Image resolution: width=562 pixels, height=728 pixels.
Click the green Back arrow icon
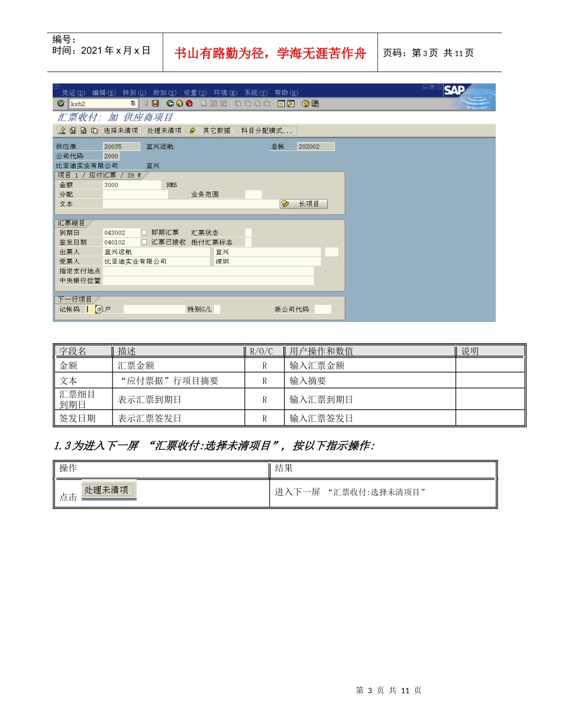pos(170,104)
